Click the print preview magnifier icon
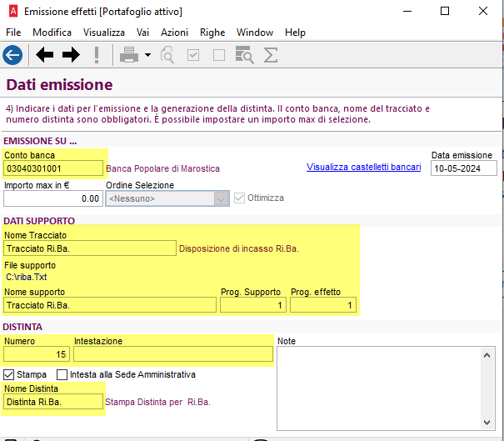Image resolution: width=504 pixels, height=441 pixels. point(167,55)
